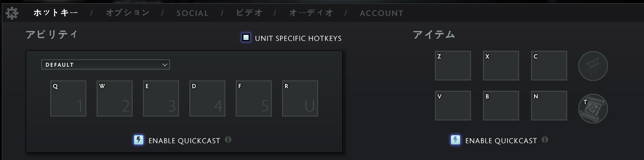This screenshot has width=644, height=160.
Task: Open the SOCIAL tab
Action: tap(192, 13)
